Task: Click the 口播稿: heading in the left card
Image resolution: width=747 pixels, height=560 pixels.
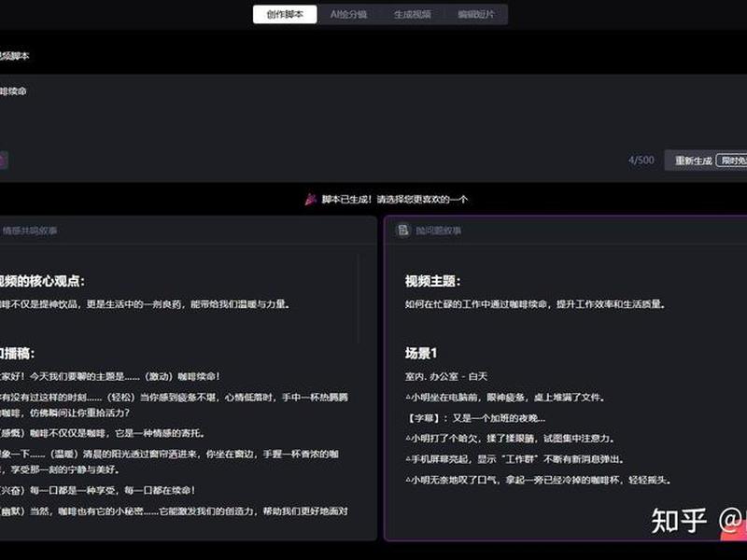Action: coord(17,354)
